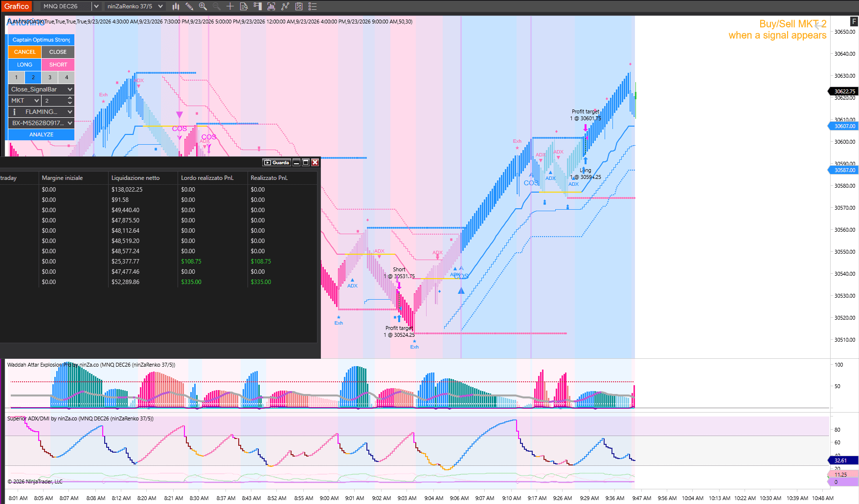The width and height of the screenshot is (859, 504).
Task: Click the Profit target 1 @ 30601.75 label
Action: pos(586,115)
